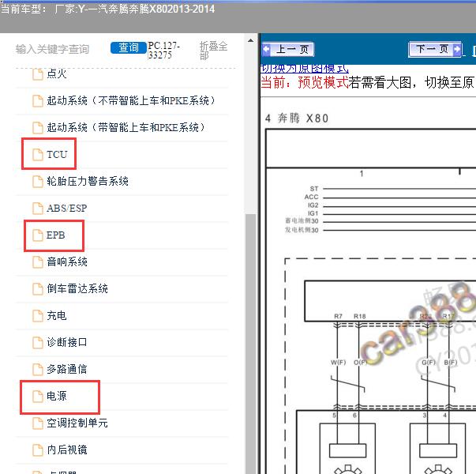Click the document icon beside 轮胎压力警告系统
Viewport: 476px width, 474px height.
click(x=38, y=182)
